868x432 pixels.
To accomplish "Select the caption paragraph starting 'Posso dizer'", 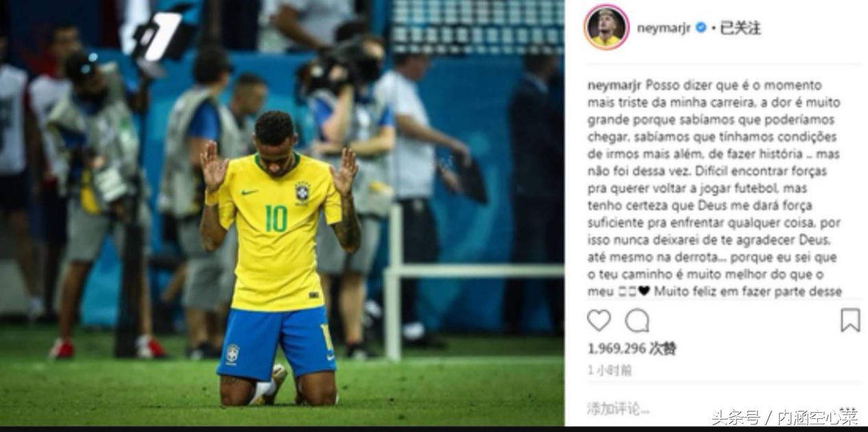I will [x=714, y=188].
